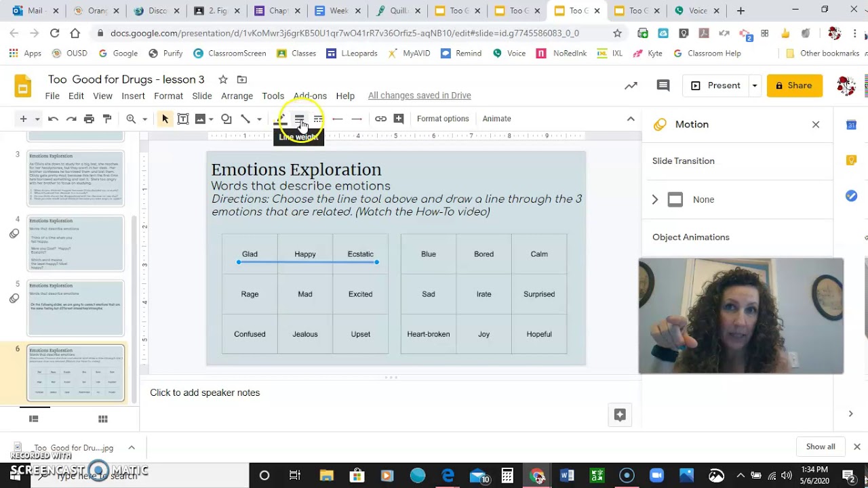Click the Heart-broken cell text

tap(428, 334)
